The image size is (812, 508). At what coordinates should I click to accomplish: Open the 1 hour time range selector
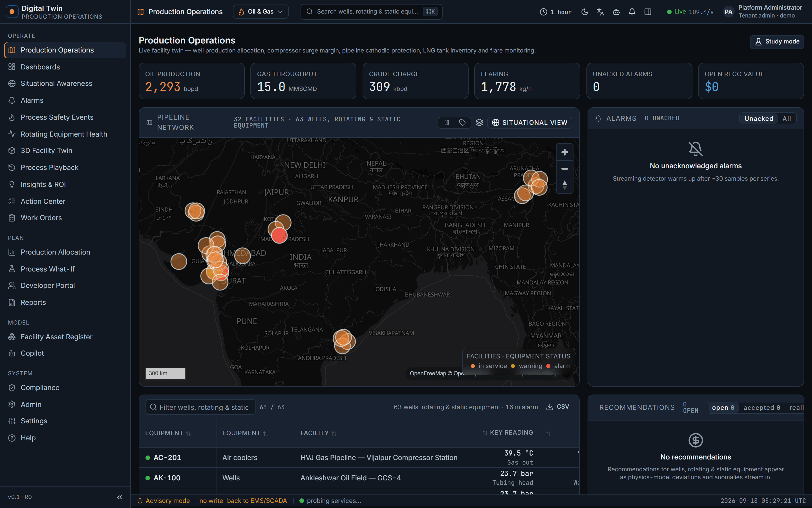[x=556, y=12]
